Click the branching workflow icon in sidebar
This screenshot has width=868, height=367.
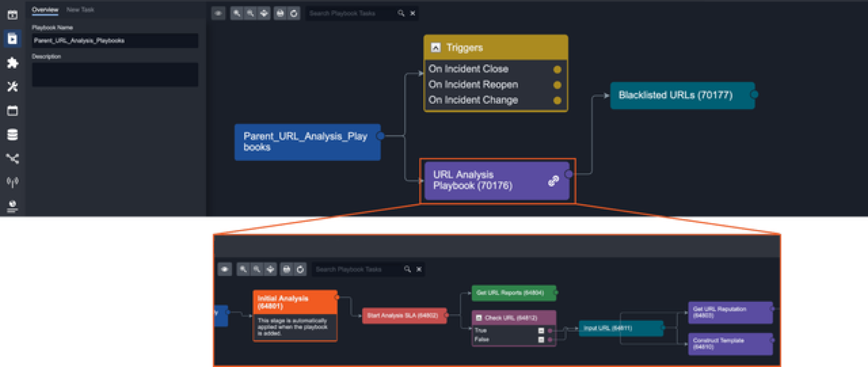coord(12,159)
